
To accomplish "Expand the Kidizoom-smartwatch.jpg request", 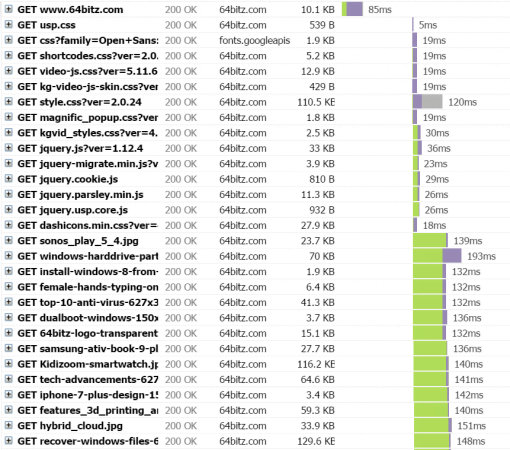I will (x=9, y=364).
